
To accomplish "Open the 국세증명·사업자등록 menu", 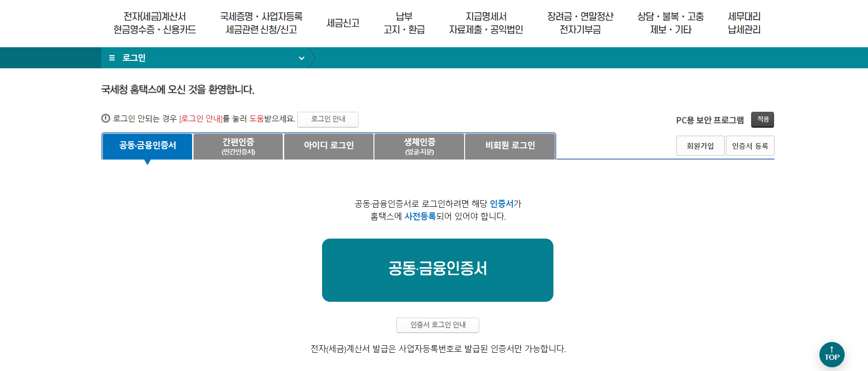I will [261, 23].
